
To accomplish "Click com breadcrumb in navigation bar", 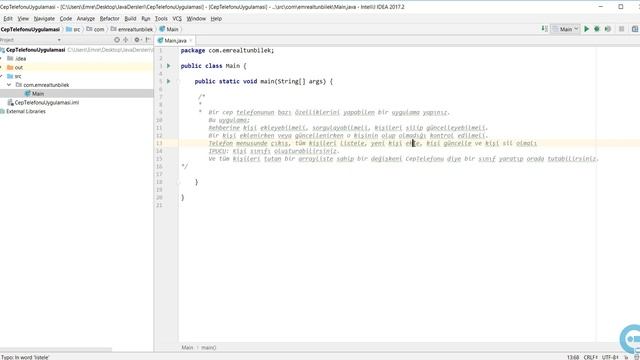I will point(95,29).
